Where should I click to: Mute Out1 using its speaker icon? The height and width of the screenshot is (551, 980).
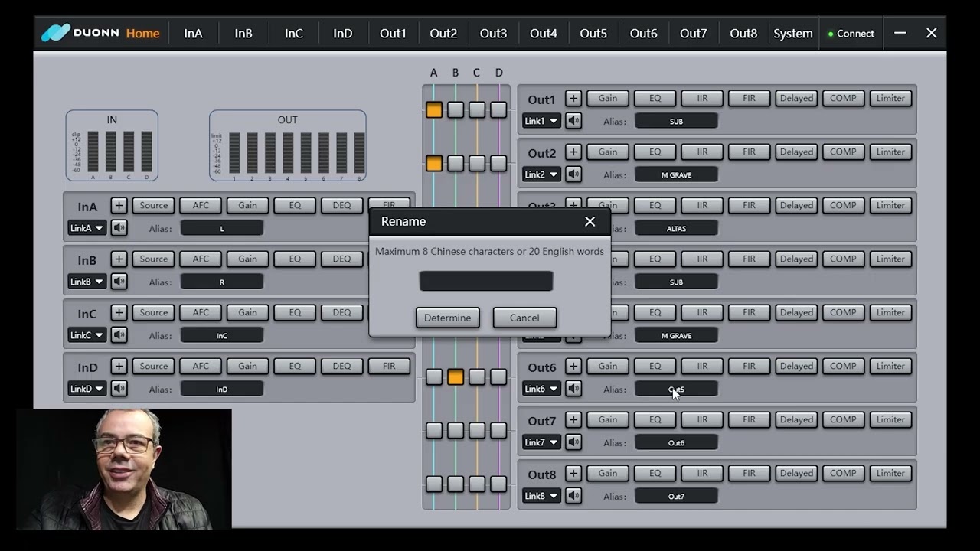573,121
